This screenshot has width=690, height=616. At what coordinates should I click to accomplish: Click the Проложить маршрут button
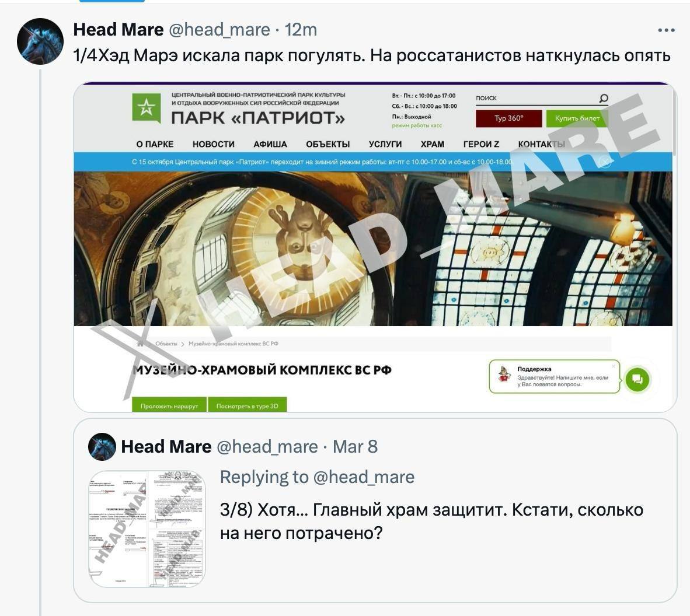(169, 405)
